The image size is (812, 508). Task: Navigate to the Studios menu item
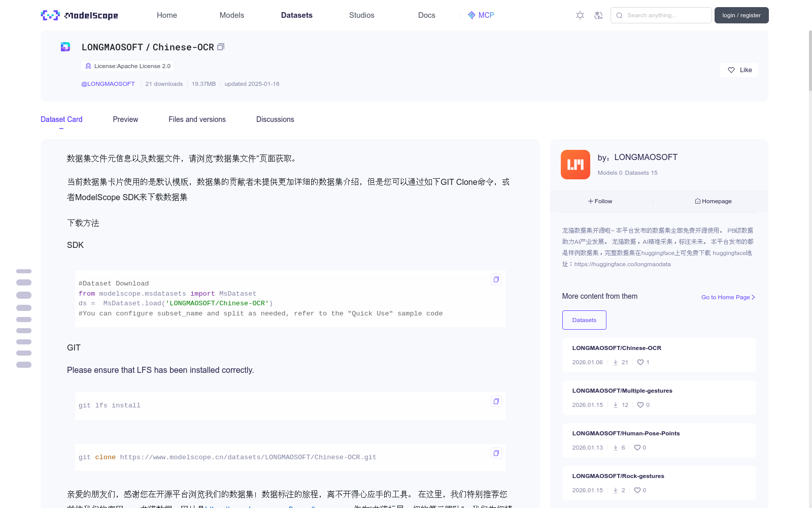tap(362, 15)
